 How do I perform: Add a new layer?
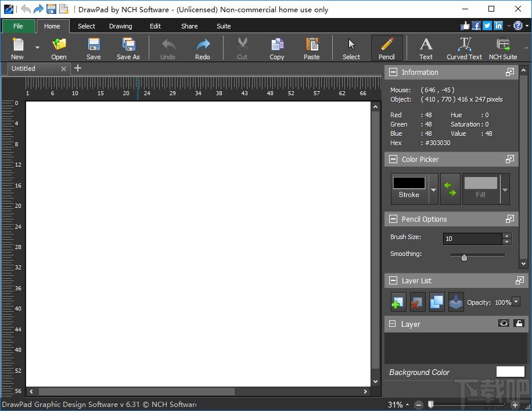tap(398, 302)
